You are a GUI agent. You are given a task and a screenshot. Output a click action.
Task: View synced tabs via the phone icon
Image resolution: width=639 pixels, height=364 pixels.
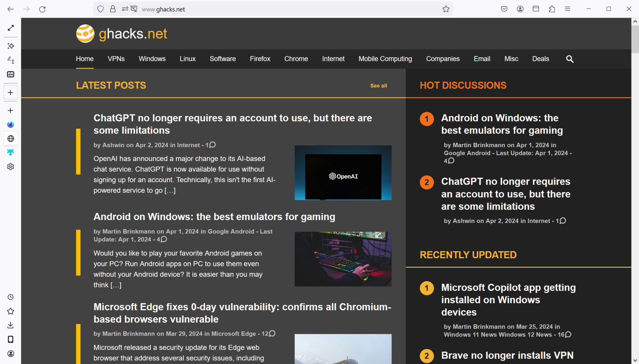(x=10, y=338)
